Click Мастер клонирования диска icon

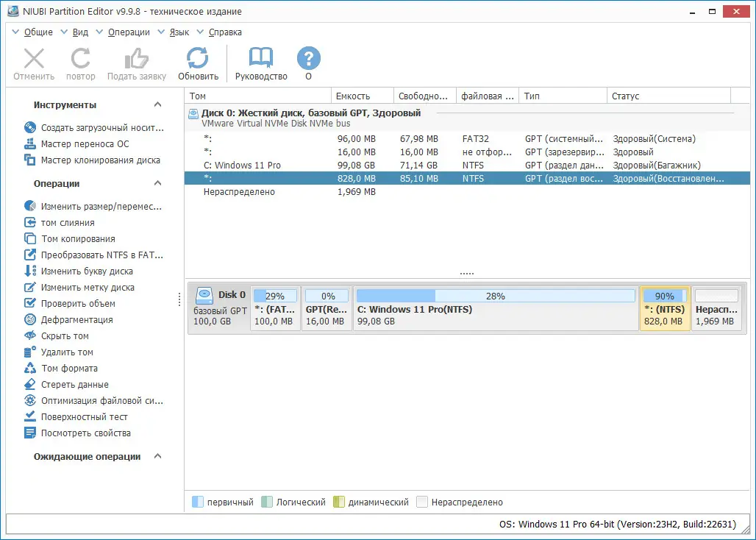tap(30, 160)
